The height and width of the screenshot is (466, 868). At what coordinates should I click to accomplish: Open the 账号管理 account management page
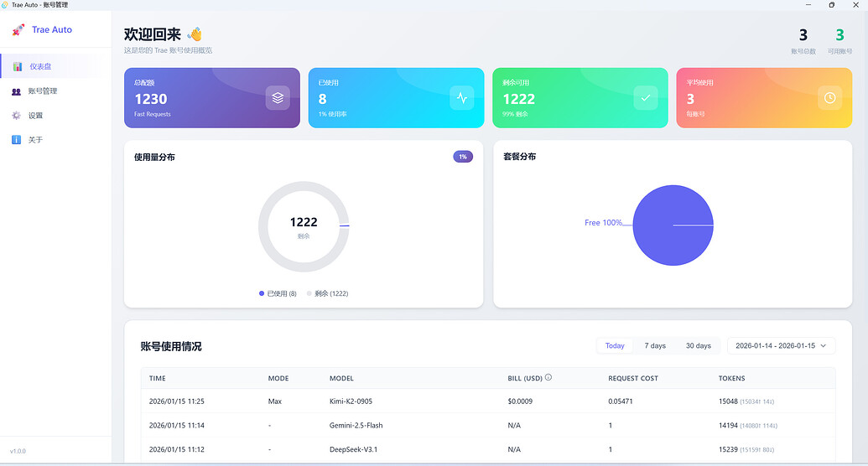tap(55, 91)
